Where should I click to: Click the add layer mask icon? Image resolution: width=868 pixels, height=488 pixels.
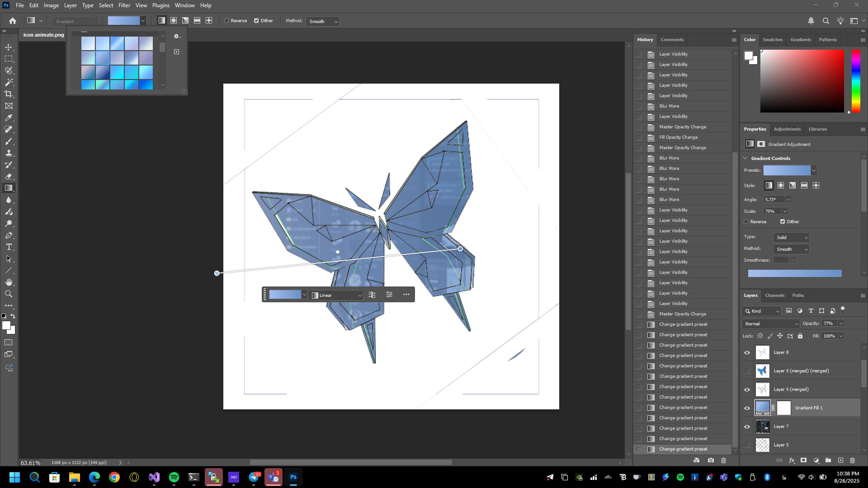803,460
